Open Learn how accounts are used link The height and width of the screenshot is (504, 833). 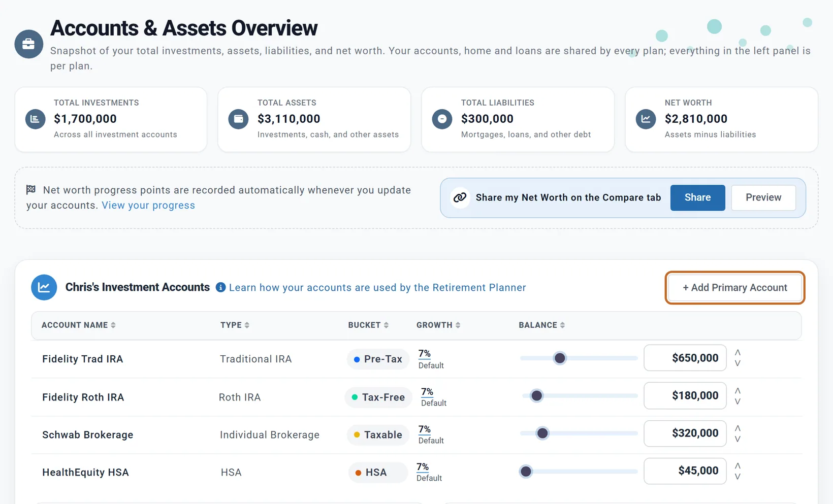tap(377, 287)
